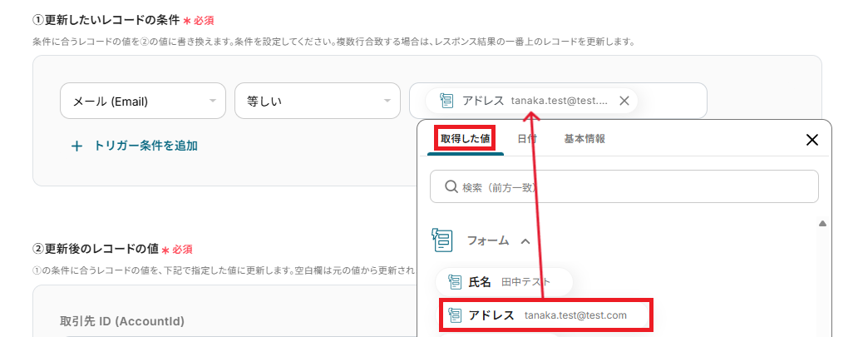The height and width of the screenshot is (337, 868).
Task: Click the scrollbar up arrow in the popup
Action: click(822, 223)
